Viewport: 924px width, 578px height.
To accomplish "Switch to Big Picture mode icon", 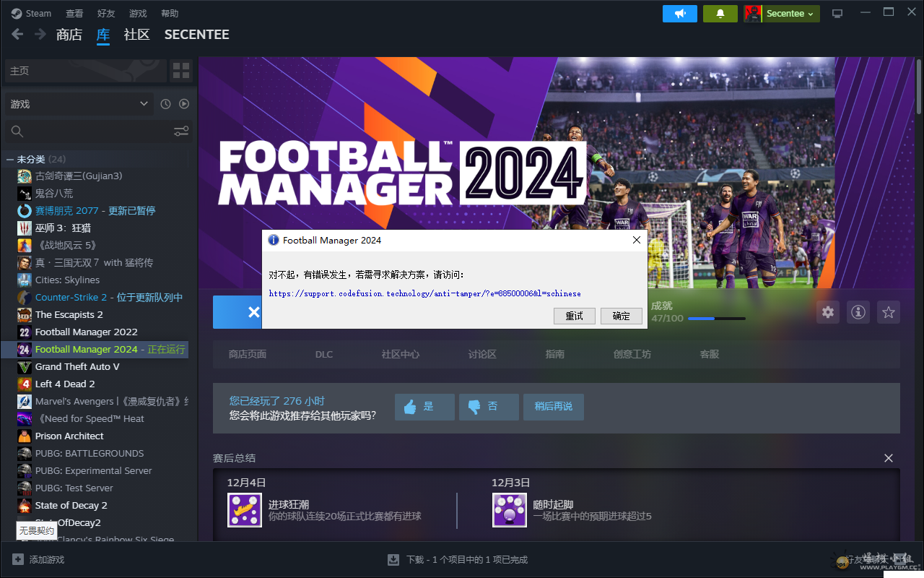I will tap(837, 14).
